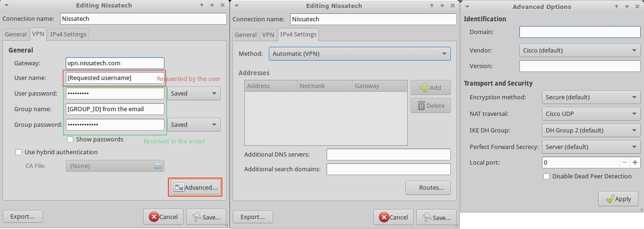Open Encryption method dropdown
Image resolution: width=644 pixels, height=229 pixels.
(x=591, y=97)
